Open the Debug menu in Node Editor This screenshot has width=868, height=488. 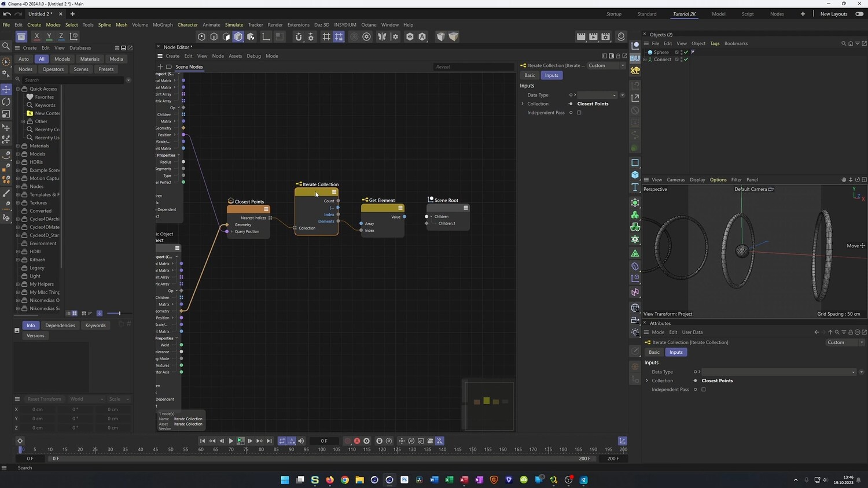click(253, 56)
